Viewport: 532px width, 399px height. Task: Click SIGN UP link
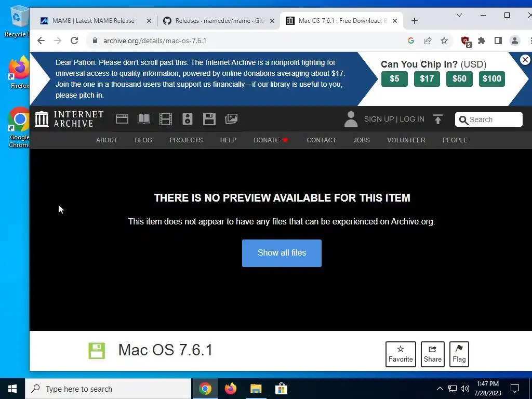coord(379,119)
